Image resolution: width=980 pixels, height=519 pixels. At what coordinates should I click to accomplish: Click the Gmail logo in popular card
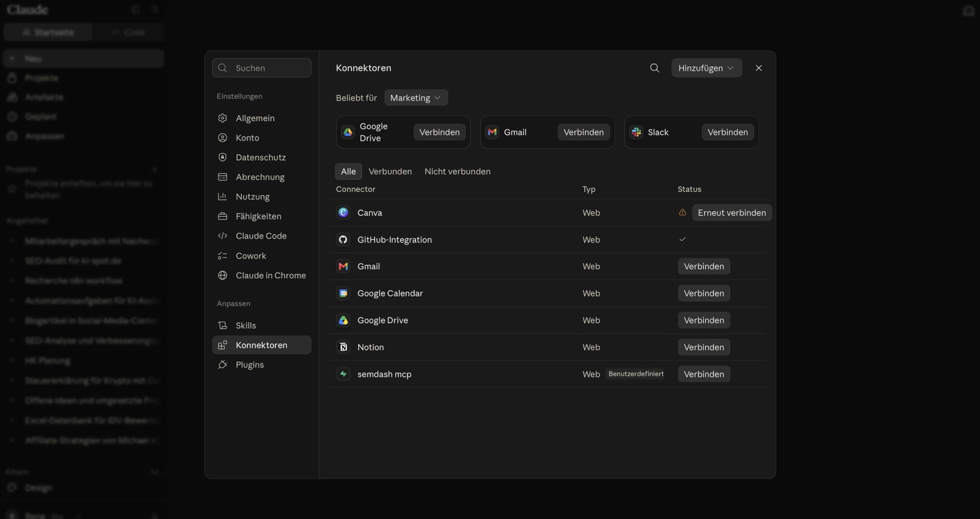point(492,132)
